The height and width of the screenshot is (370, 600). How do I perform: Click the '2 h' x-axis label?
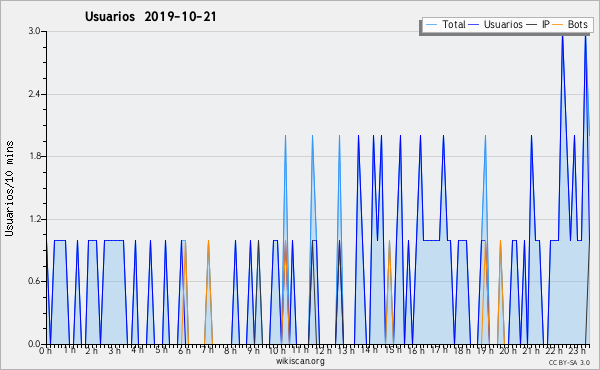91,350
